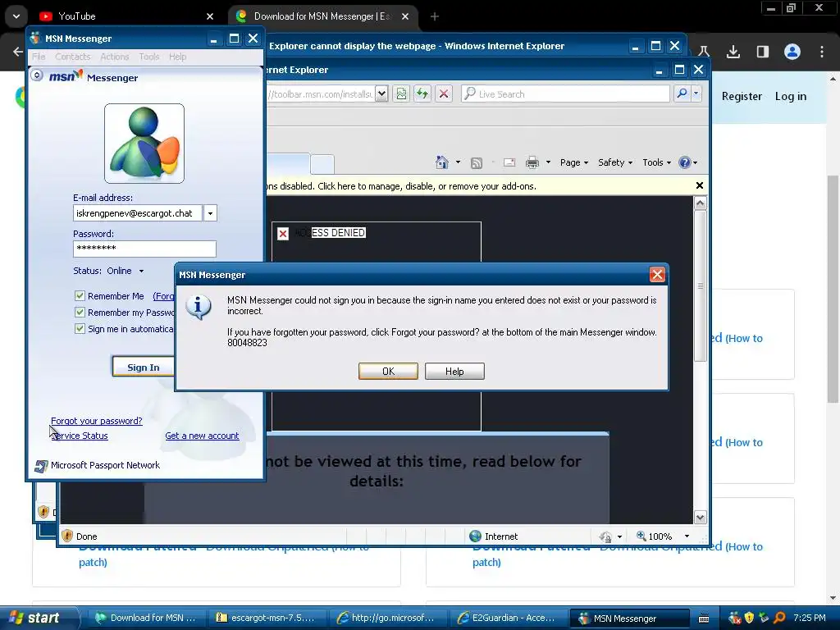Open a new Chrome tab with plus

tap(435, 16)
